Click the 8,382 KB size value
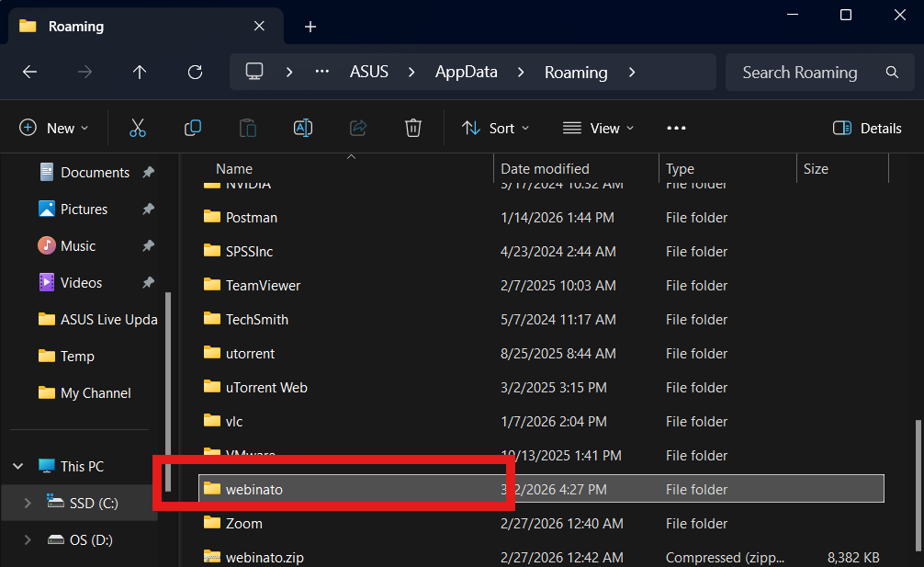924x567 pixels. 852,557
